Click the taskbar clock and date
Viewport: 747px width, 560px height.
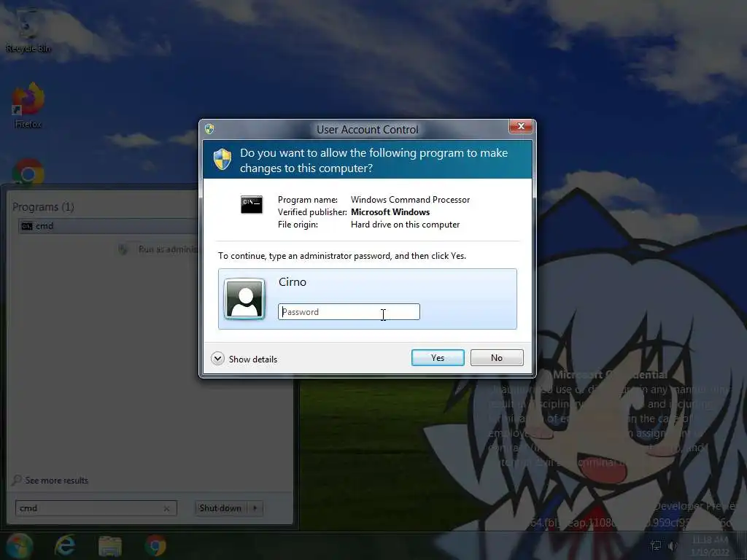pyautogui.click(x=710, y=545)
